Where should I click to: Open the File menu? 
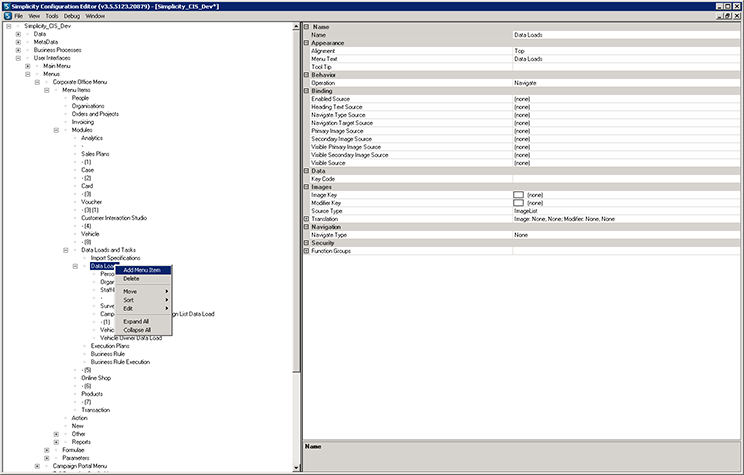19,16
